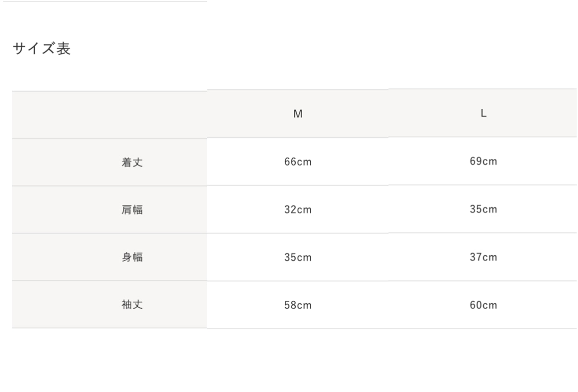Image resolution: width=578 pixels, height=392 pixels.
Task: Click the border between 身幅 and 袖丈 labels
Action: tap(109, 281)
